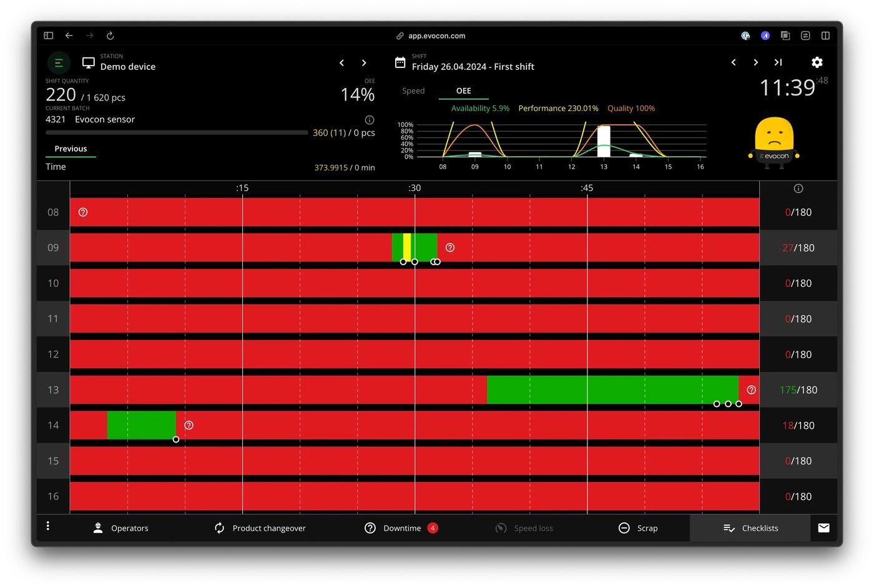Viewport: 874px width, 588px height.
Task: Click the green production bar in hour 13
Action: coord(612,390)
